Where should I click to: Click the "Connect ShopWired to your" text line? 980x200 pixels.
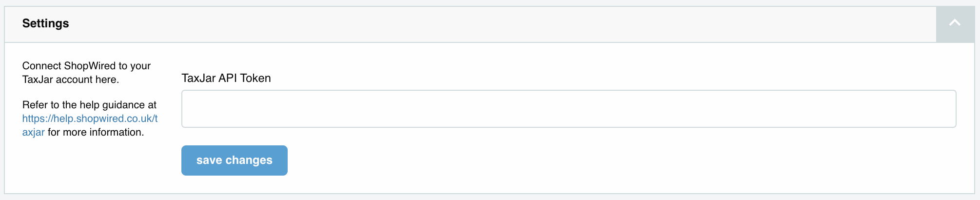pos(86,66)
